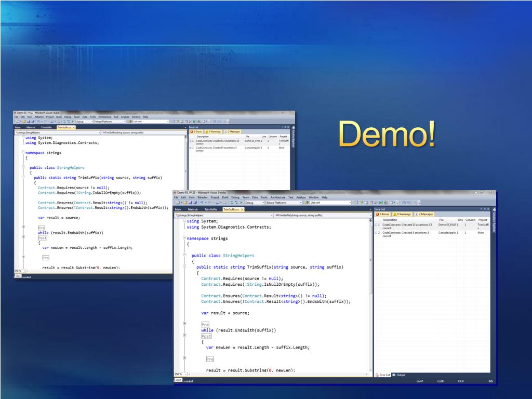Close the Error List panel in front window
The image size is (532, 399).
click(488, 209)
